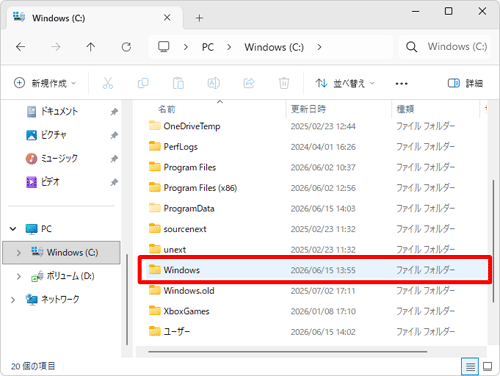The image size is (500, 376).
Task: Unpin ドキュメント using its pin icon
Action: (x=114, y=112)
